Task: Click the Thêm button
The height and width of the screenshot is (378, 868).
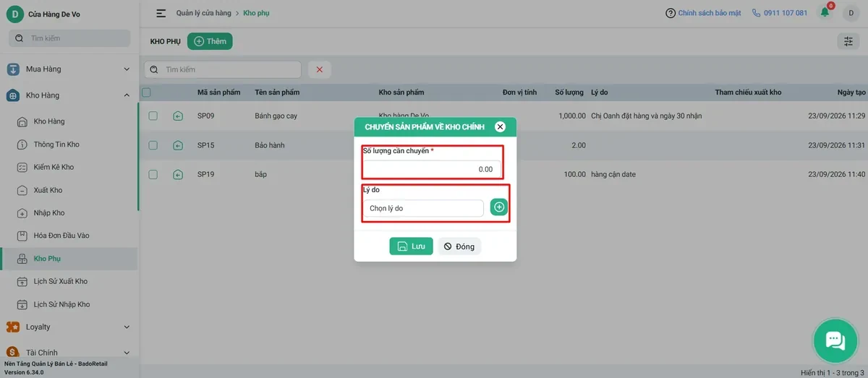Action: click(210, 41)
